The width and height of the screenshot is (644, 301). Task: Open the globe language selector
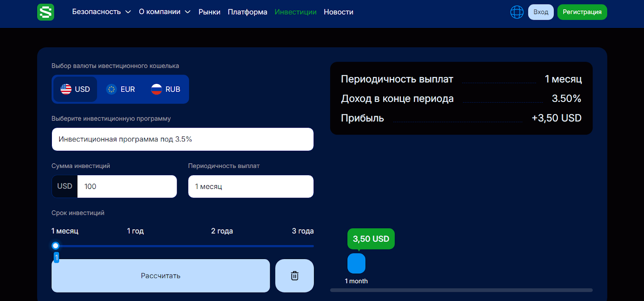coord(517,12)
